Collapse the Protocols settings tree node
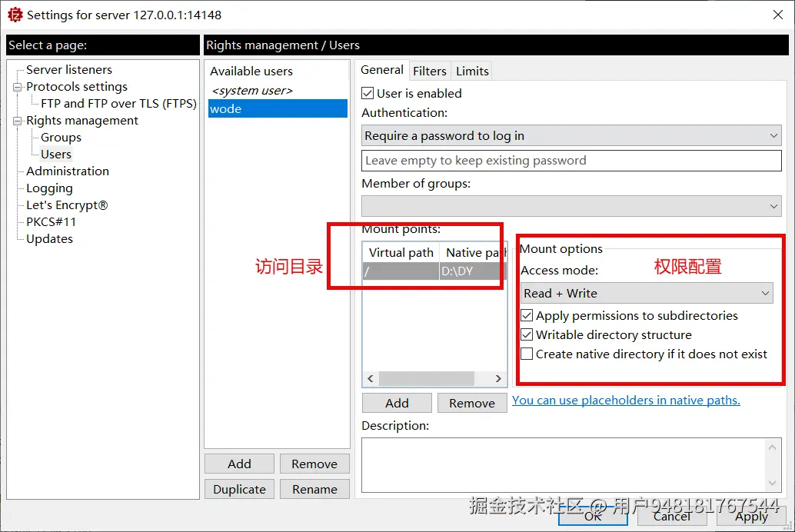 [17, 87]
